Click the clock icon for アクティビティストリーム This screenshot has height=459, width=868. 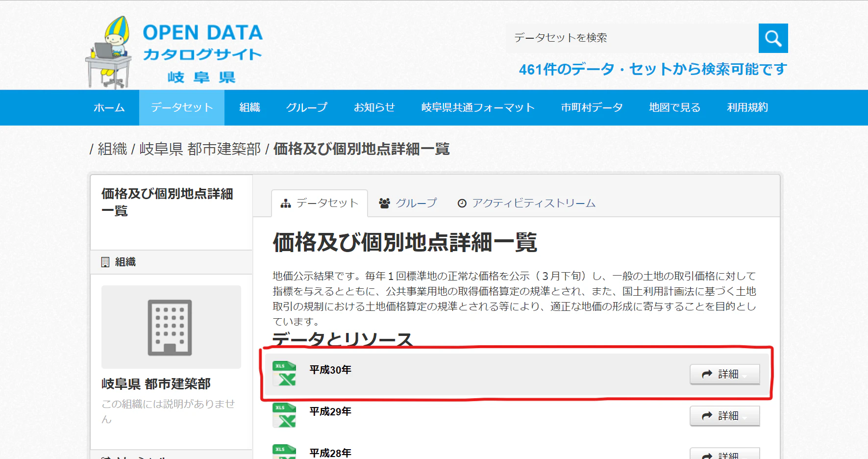pos(462,204)
